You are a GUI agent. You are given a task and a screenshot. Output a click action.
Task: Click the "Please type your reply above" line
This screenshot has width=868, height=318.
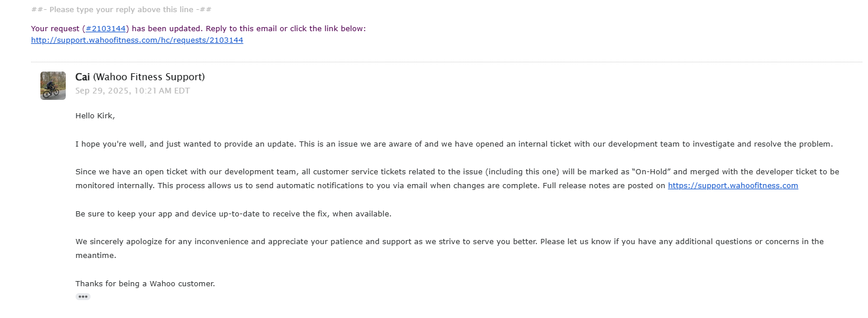[122, 10]
